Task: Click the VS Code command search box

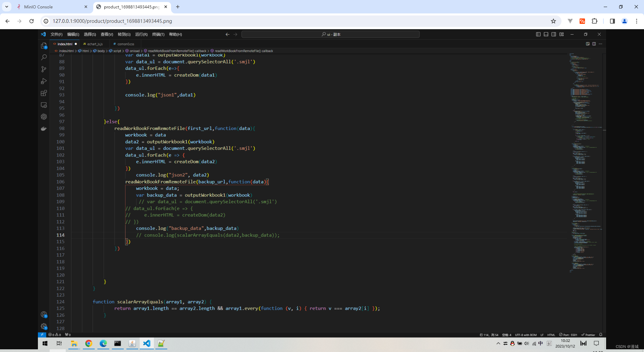Action: point(330,34)
